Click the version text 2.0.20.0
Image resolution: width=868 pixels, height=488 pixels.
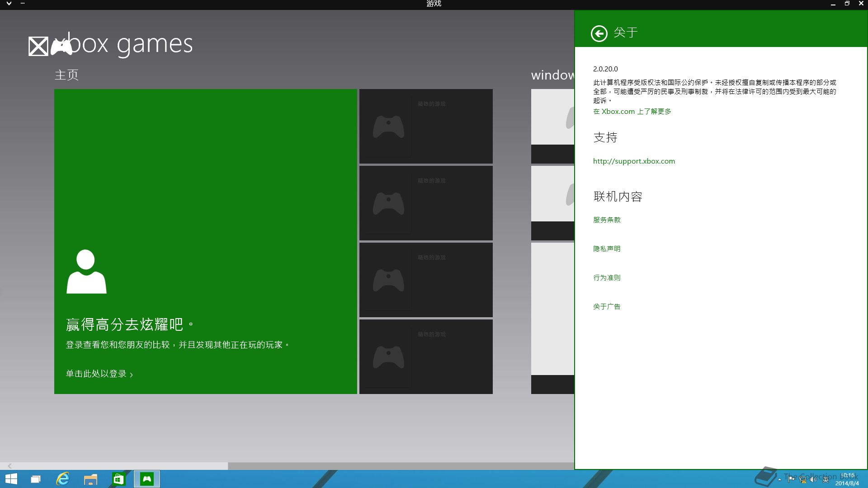coord(605,69)
